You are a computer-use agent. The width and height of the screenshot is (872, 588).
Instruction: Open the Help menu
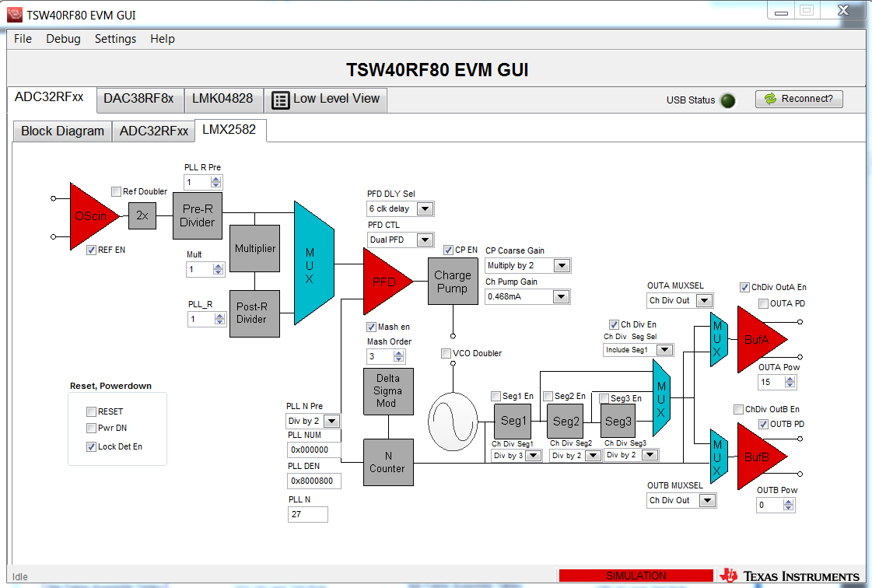coord(163,39)
